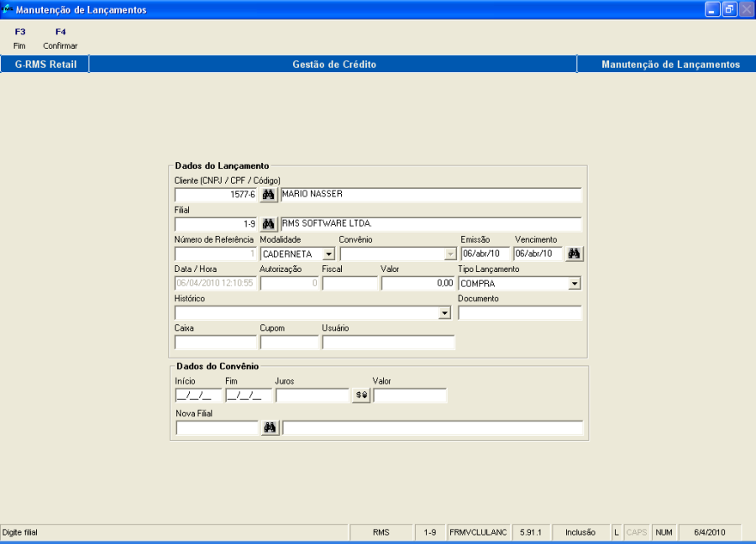This screenshot has height=544, width=756.
Task: Click the Documento input field
Action: coord(520,312)
